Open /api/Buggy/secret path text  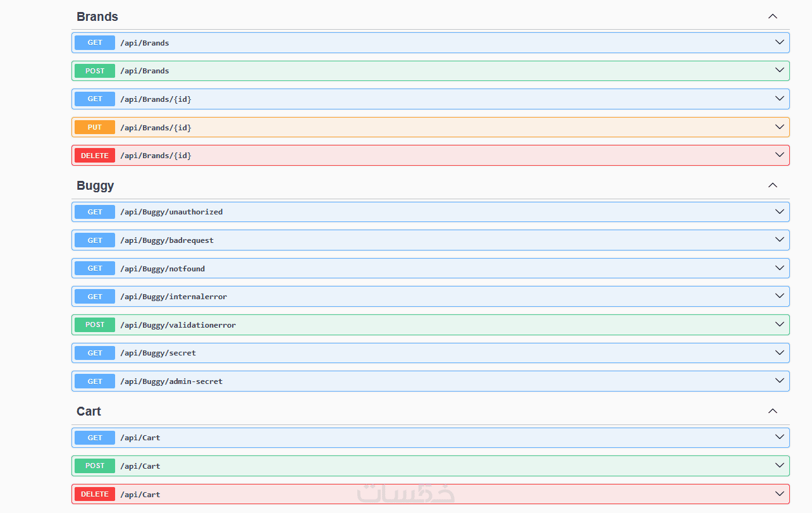click(158, 353)
